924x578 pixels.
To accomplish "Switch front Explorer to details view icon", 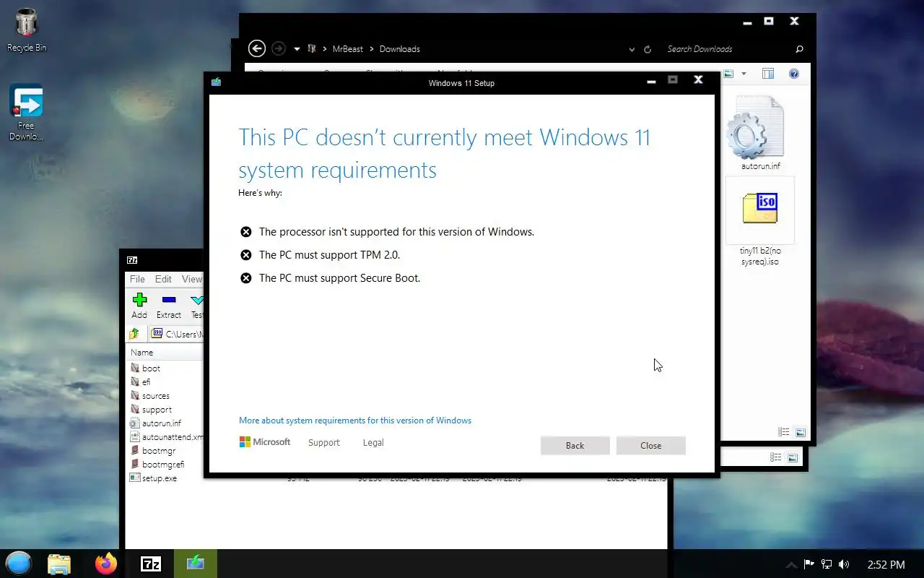I will 783,432.
